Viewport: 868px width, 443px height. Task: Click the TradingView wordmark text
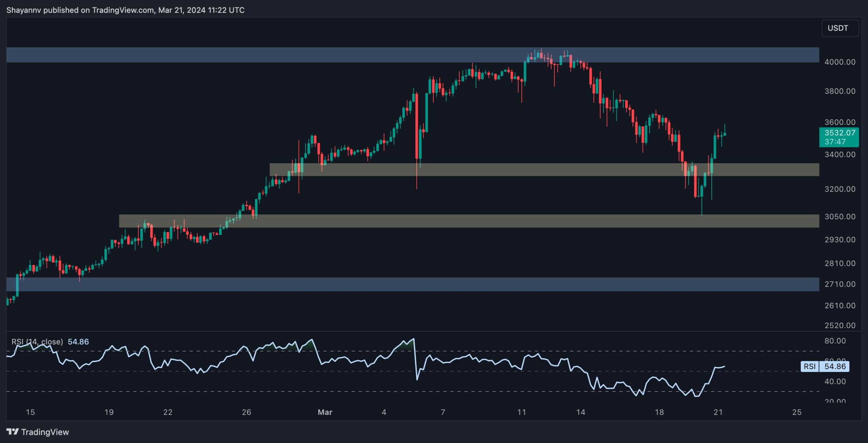pyautogui.click(x=45, y=432)
